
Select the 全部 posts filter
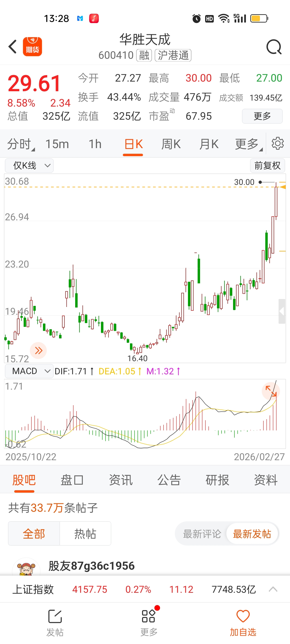click(34, 533)
